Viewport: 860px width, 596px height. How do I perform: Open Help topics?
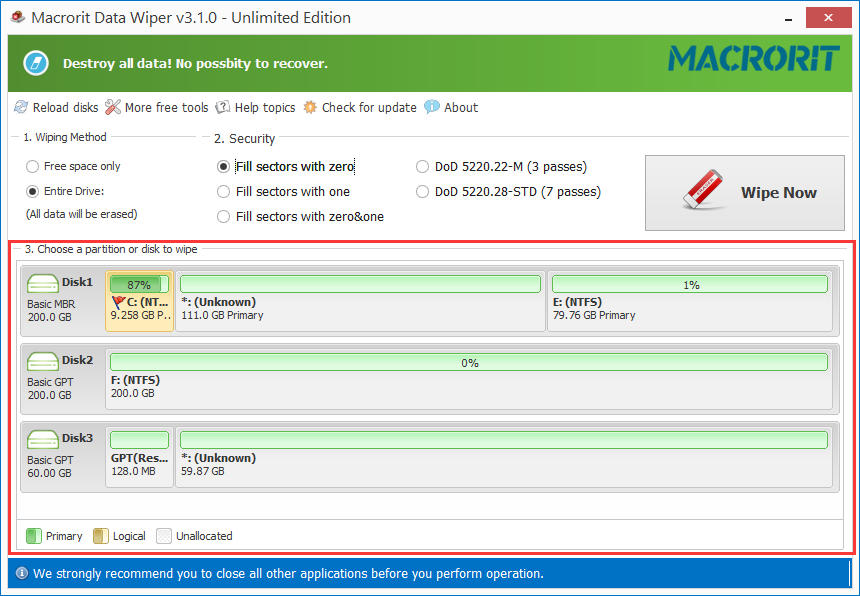[255, 107]
